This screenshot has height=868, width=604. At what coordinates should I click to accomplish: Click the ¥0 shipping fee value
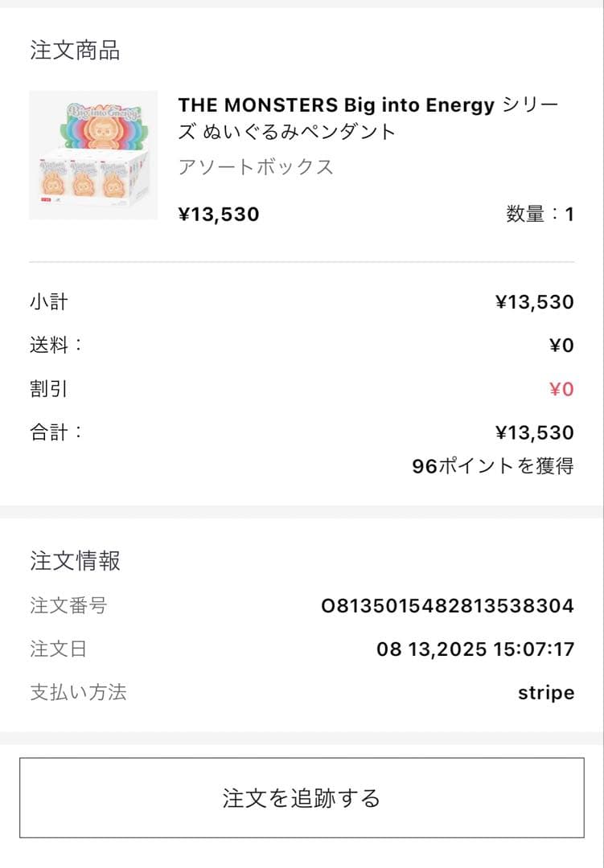[561, 346]
